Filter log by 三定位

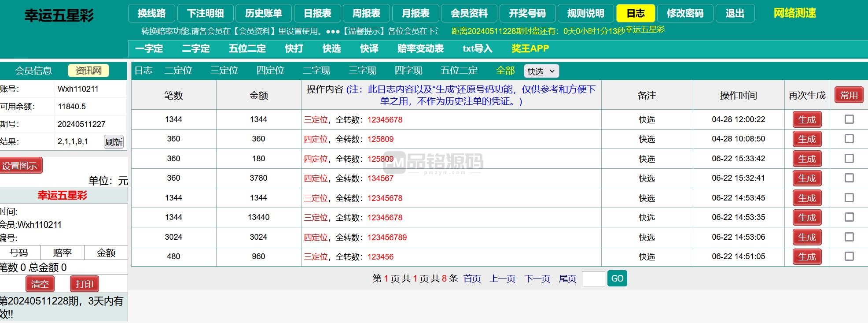[x=224, y=71]
